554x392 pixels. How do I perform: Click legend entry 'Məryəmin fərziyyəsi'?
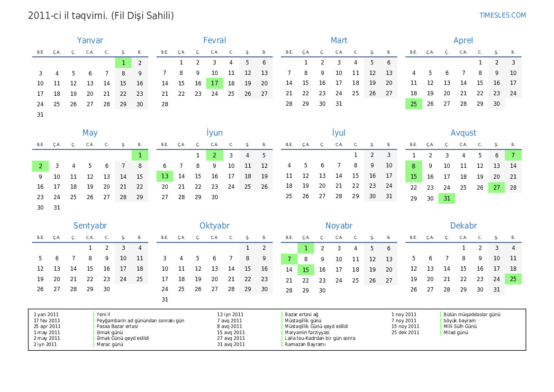[x=307, y=332]
